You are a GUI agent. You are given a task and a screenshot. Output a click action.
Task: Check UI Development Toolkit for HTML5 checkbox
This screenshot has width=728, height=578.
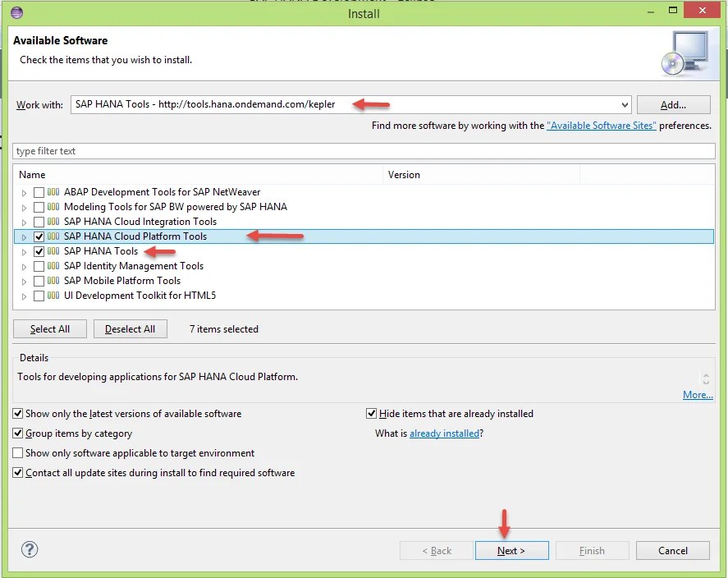coord(39,296)
